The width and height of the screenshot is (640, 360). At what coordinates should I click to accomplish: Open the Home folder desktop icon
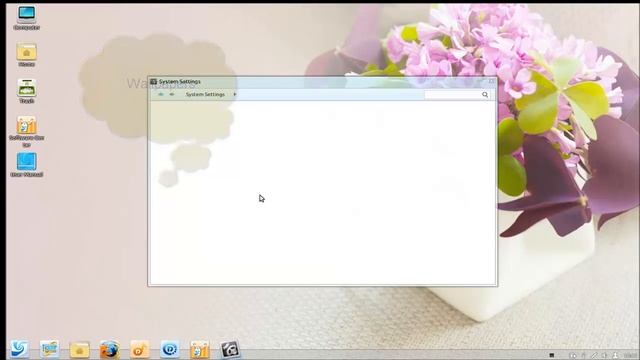pos(27,55)
